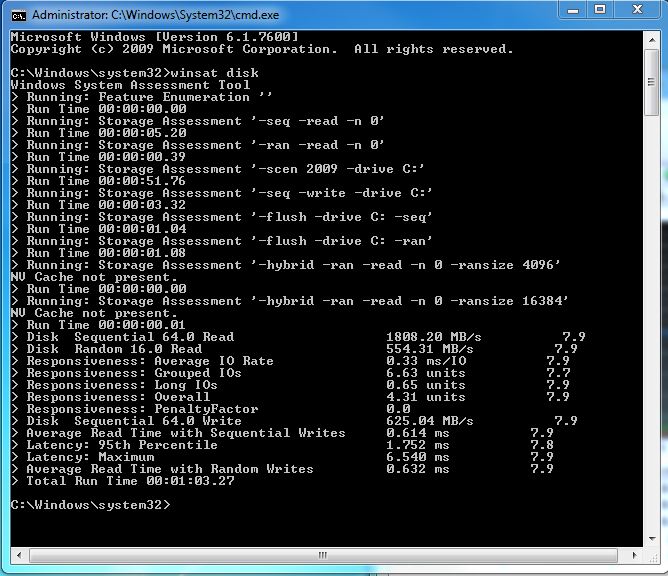
Task: Minimize the cmd.exe window
Action: click(x=573, y=10)
